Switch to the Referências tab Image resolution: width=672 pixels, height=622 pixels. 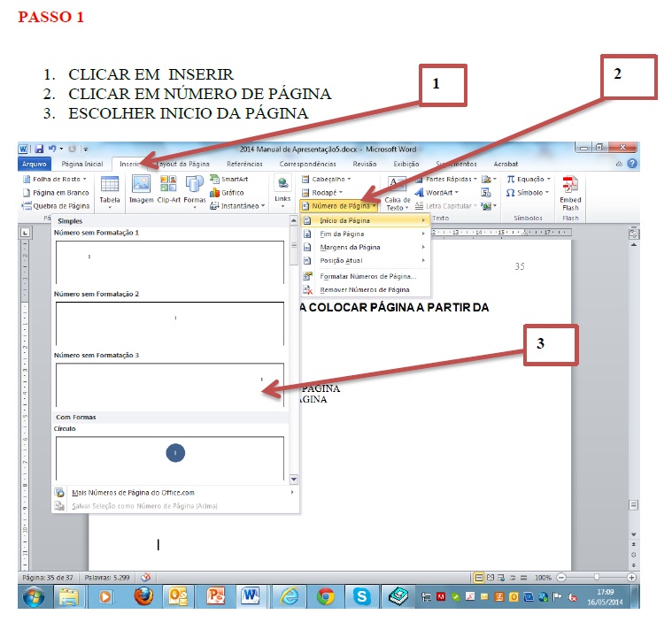tap(244, 164)
